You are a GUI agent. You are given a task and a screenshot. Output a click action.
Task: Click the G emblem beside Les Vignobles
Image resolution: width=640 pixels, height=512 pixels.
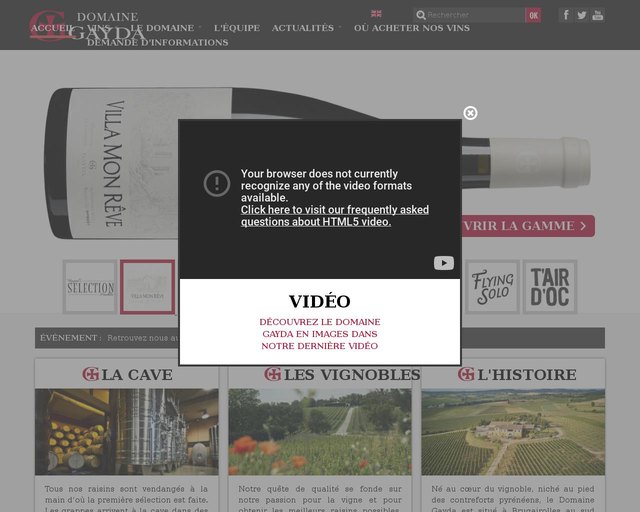(273, 374)
